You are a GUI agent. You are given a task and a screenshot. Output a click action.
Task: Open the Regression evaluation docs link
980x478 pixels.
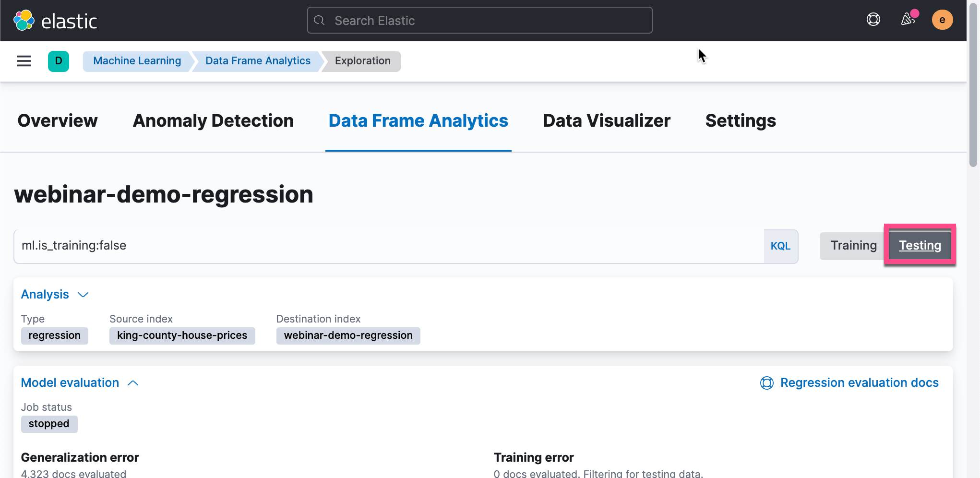pos(860,382)
